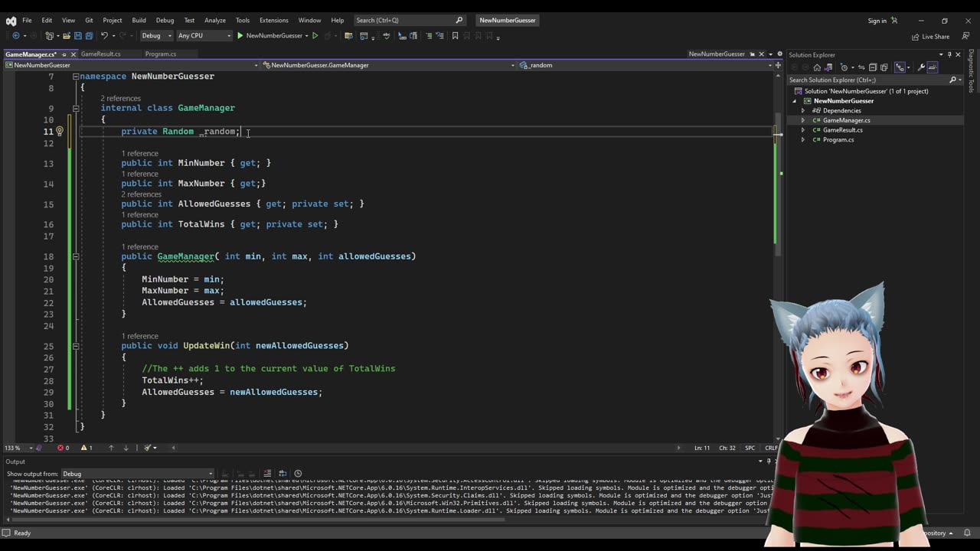Click Pending Changes Filter clock icon
Viewport: 980px width, 551px height.
(x=844, y=67)
